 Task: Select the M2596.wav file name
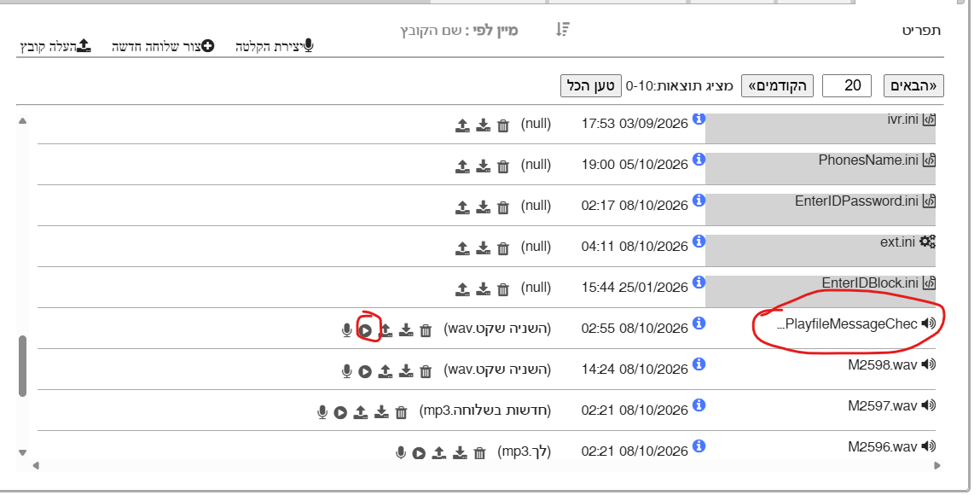click(x=883, y=446)
